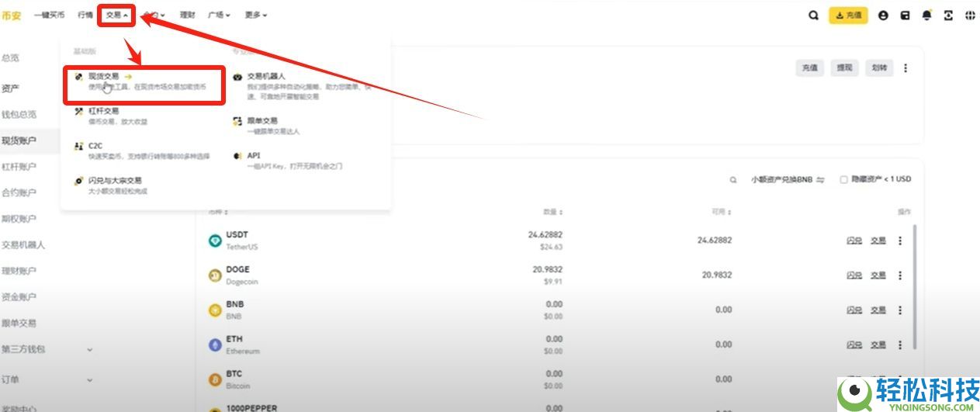Click the asset search icon above table
The image size is (980, 412).
point(733,179)
